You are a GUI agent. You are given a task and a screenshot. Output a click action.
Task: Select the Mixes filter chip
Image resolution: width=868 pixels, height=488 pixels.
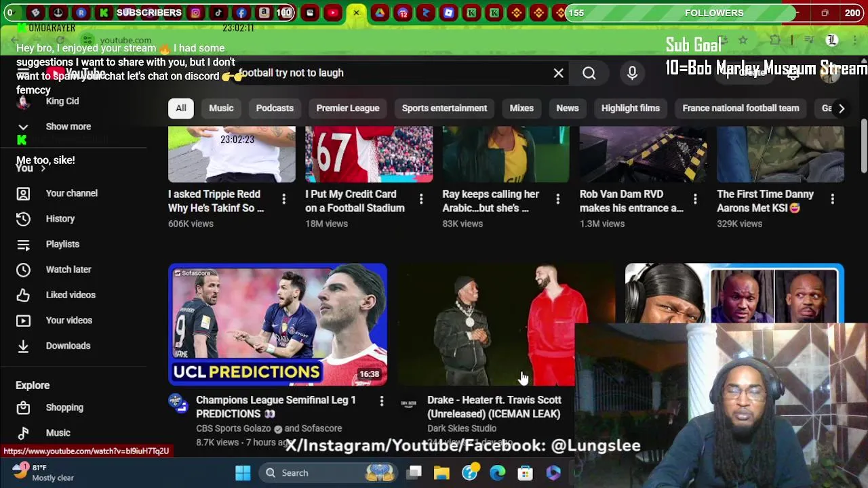521,108
